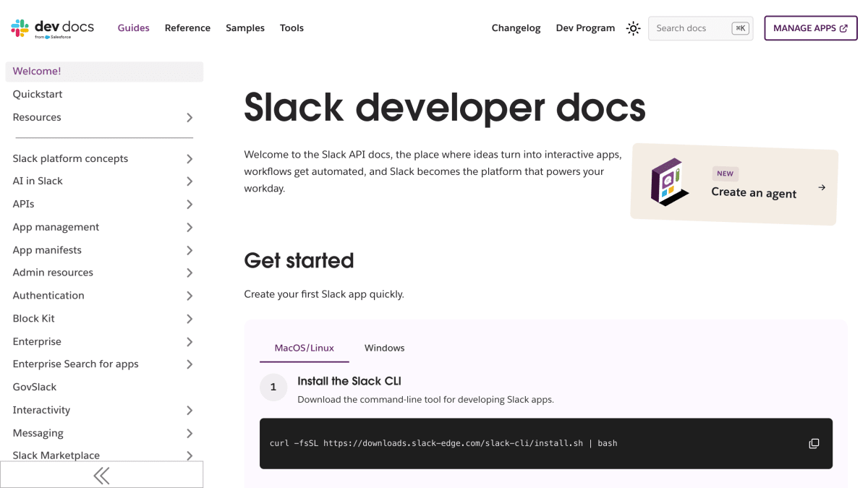Expand the App management chevron

point(190,228)
